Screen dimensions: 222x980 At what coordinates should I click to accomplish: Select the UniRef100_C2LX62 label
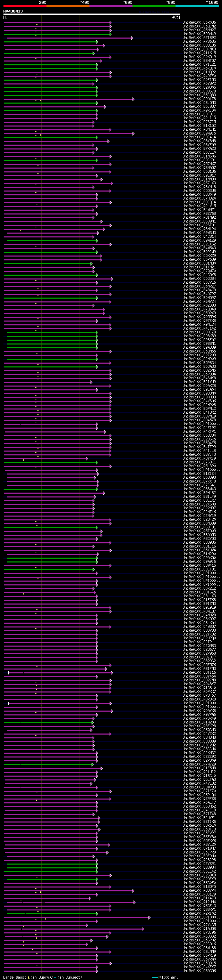(x=199, y=244)
